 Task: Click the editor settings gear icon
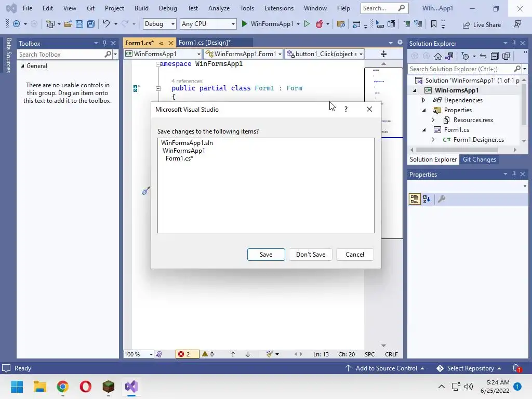400,43
